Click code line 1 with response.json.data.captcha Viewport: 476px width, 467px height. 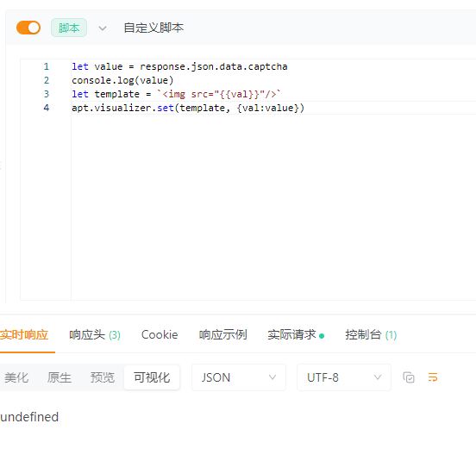click(x=179, y=66)
